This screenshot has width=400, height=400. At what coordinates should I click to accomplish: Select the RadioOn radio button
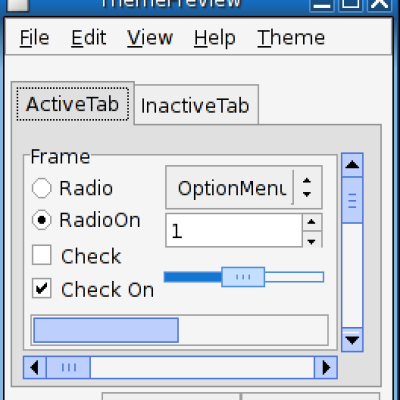coord(86,220)
